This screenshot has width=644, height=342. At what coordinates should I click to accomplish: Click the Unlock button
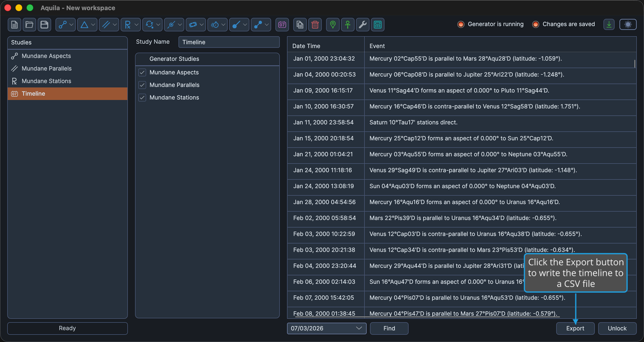click(617, 328)
